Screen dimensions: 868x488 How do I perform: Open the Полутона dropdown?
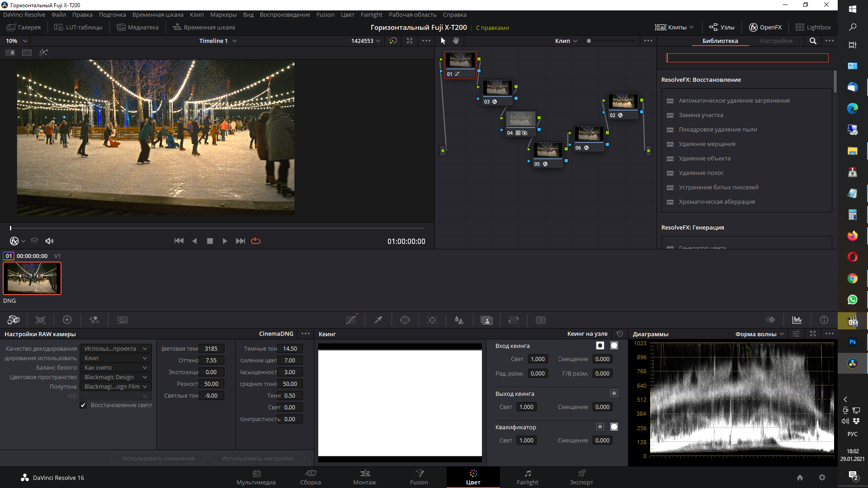(116, 386)
